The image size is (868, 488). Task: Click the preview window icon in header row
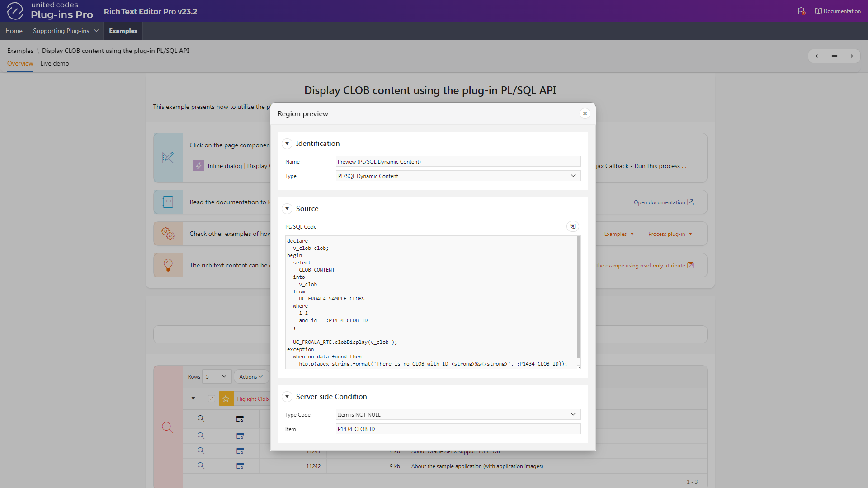point(240,419)
